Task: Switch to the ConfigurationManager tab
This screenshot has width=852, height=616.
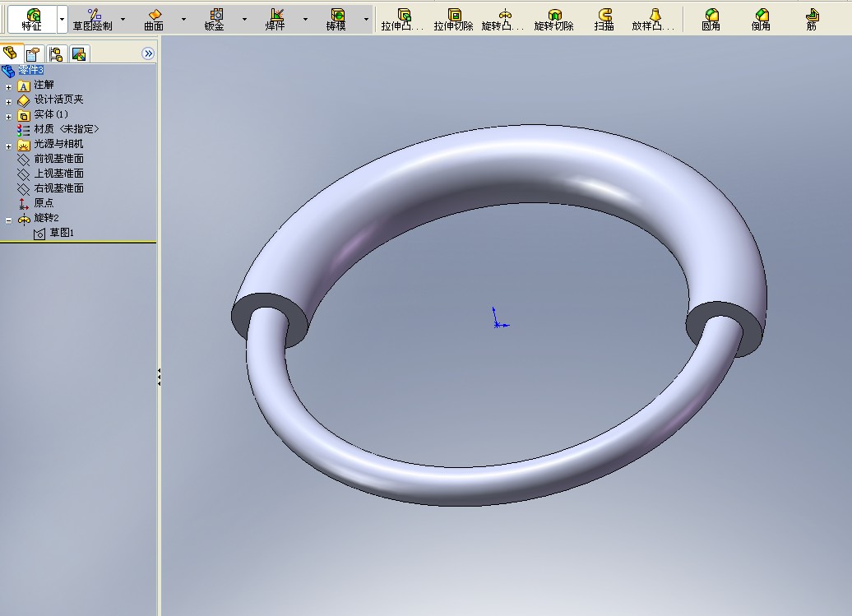Action: (56, 53)
